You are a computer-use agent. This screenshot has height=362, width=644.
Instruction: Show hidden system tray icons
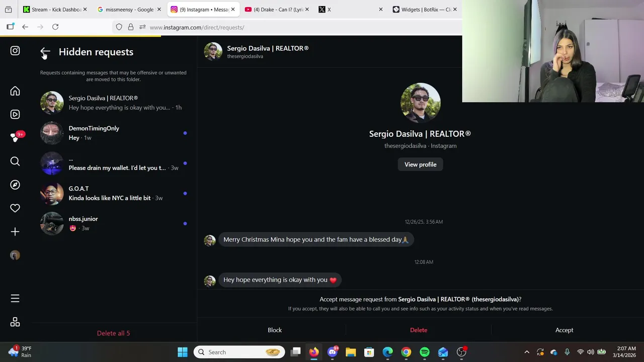click(527, 352)
